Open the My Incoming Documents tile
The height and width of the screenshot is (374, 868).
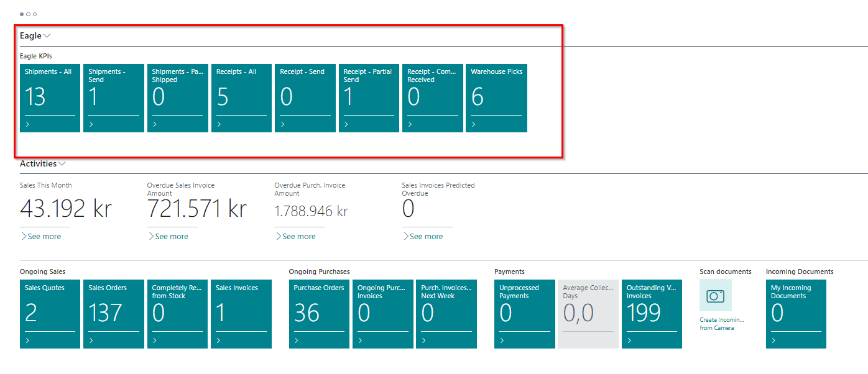[x=796, y=314]
